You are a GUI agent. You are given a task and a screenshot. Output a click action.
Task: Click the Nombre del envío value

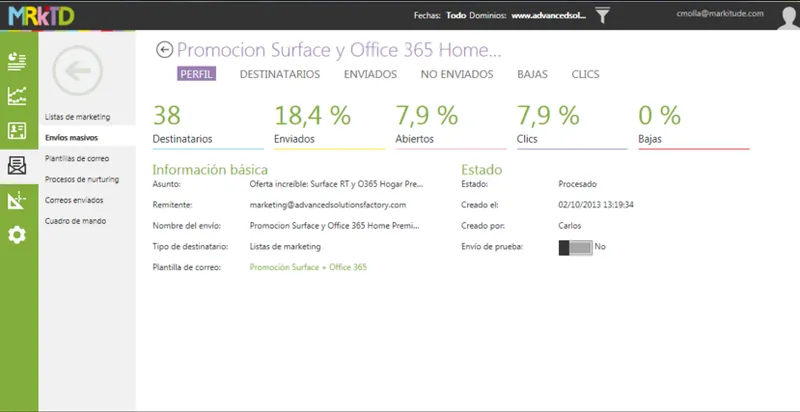tap(334, 226)
